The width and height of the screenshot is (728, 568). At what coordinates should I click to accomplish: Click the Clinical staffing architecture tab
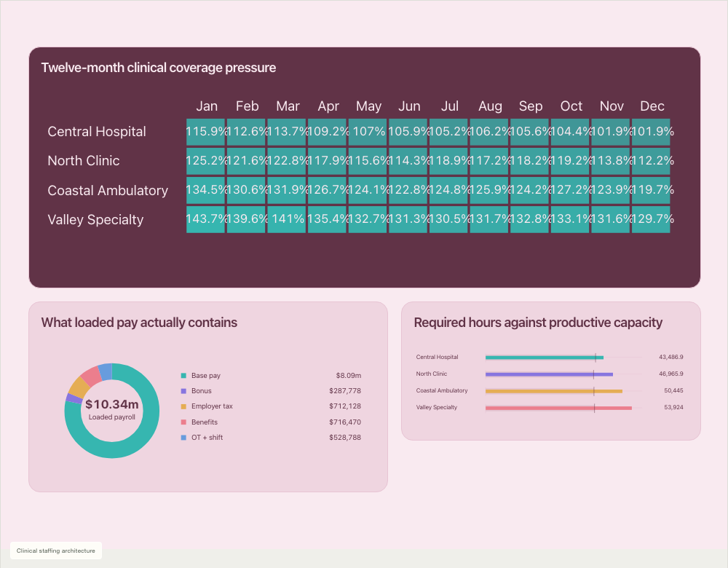56,551
